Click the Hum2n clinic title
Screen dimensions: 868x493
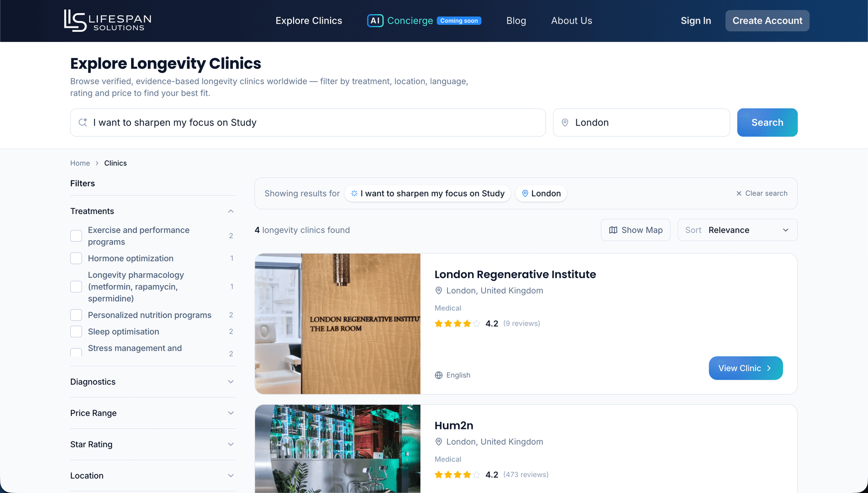click(x=454, y=425)
